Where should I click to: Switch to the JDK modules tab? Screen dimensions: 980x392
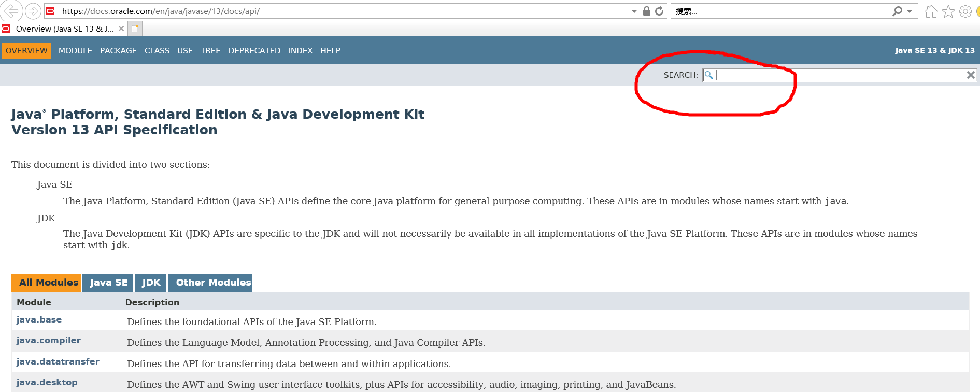tap(151, 283)
